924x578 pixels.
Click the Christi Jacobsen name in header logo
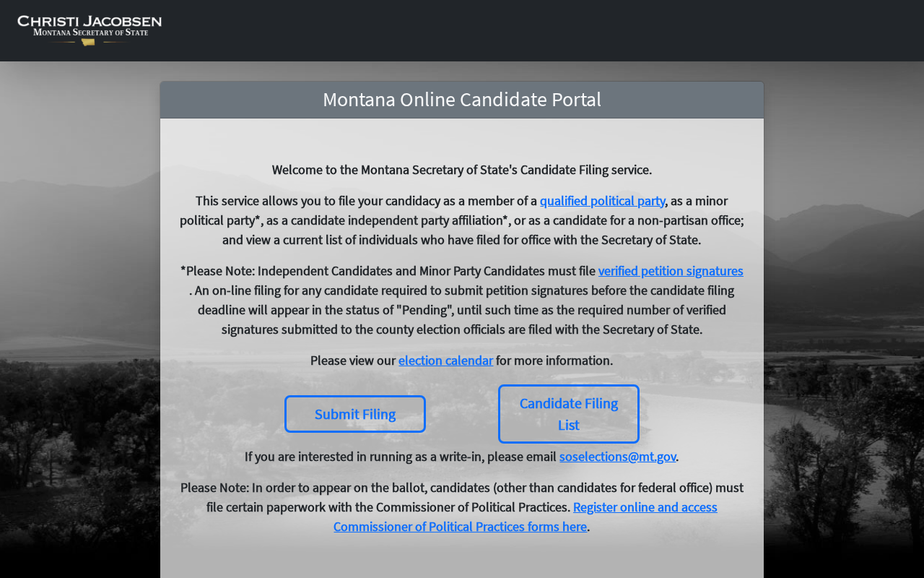pyautogui.click(x=90, y=22)
